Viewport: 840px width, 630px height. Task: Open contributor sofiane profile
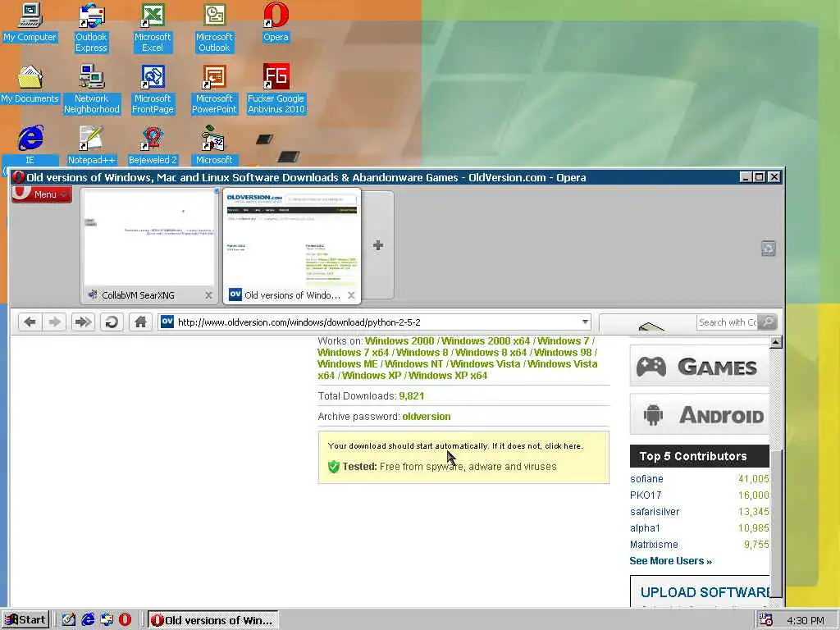pyautogui.click(x=646, y=479)
